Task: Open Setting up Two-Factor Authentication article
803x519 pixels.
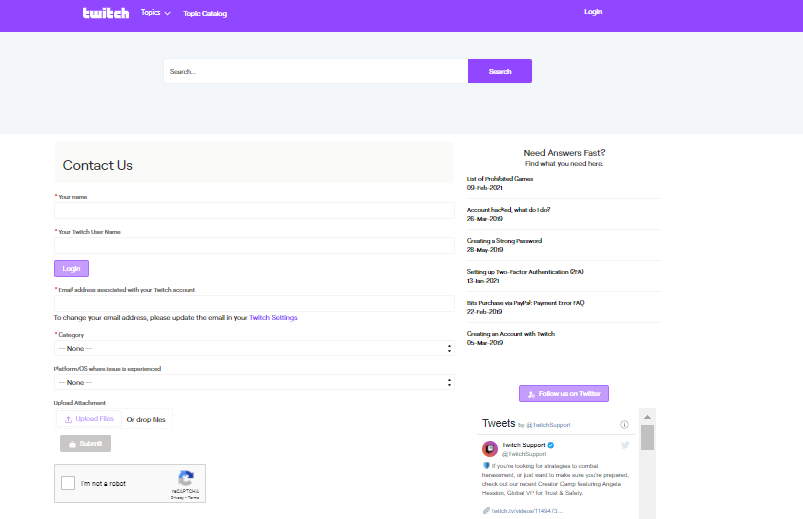Action: point(525,272)
